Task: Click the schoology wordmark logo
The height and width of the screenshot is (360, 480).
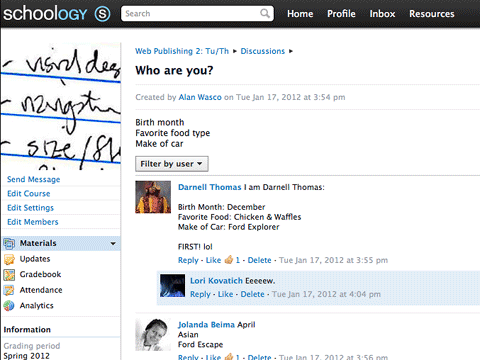Action: pyautogui.click(x=45, y=14)
